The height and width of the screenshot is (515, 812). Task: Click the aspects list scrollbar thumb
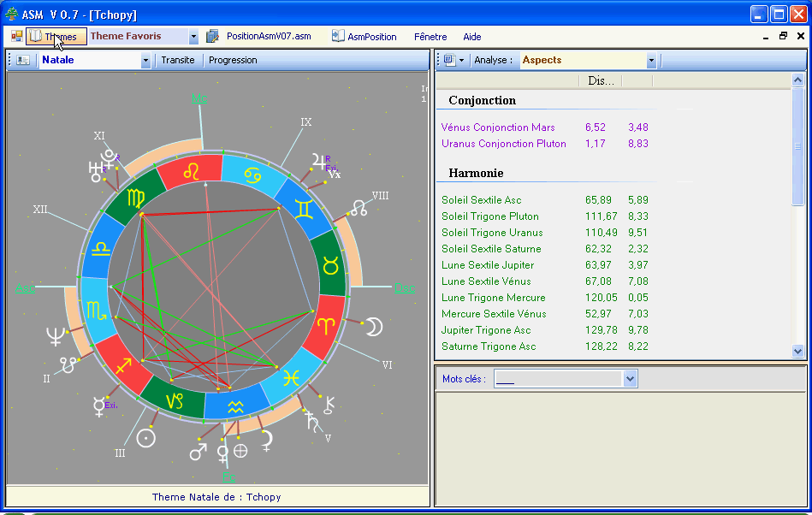(x=797, y=146)
